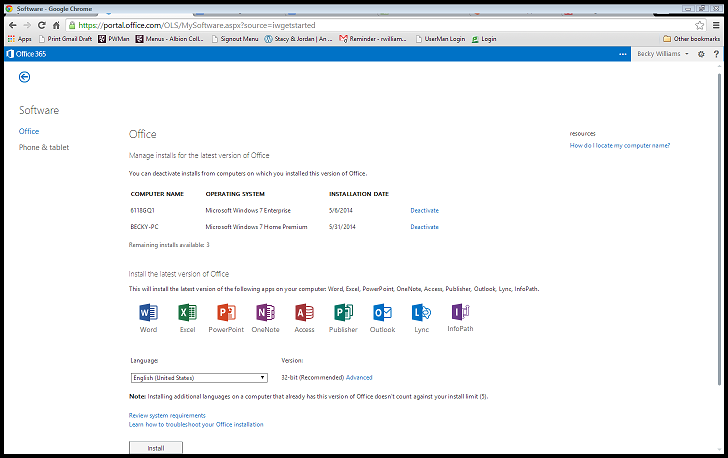Select Office in the Software sidebar
Image resolution: width=728 pixels, height=458 pixels.
tap(29, 131)
